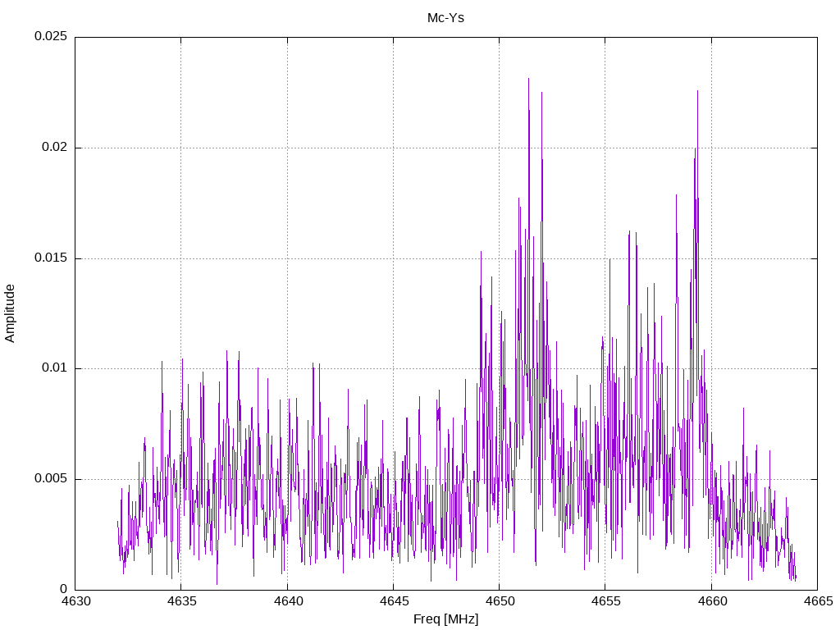Viewport: 840px width, 630px height.
Task: Click the 4665 x-axis tick label
Action: pyautogui.click(x=818, y=601)
